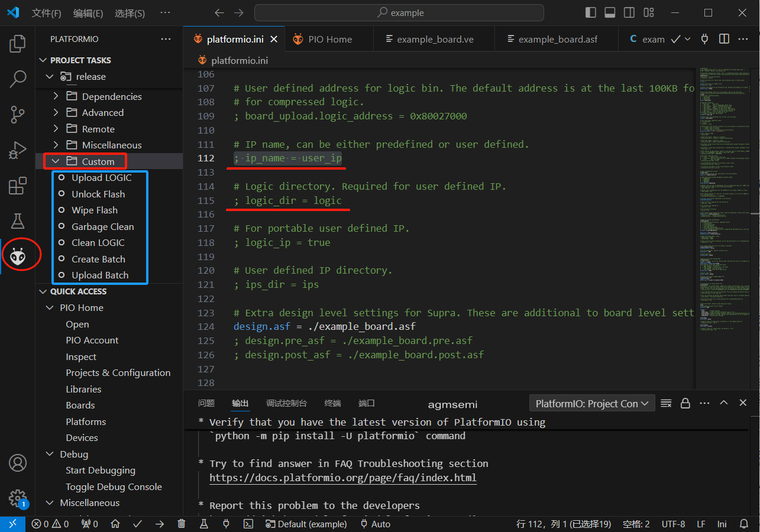The height and width of the screenshot is (532, 760).
Task: Open the PlatformIO alien icon view
Action: pos(18,256)
